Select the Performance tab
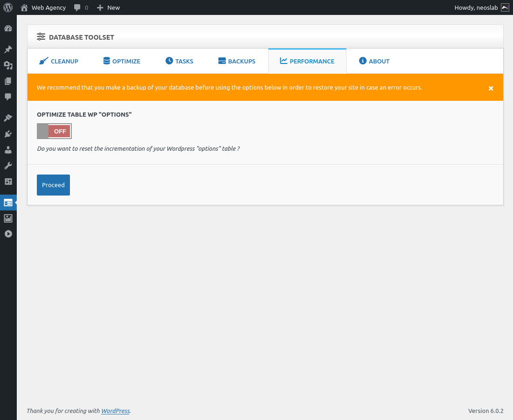The image size is (513, 420). (307, 61)
